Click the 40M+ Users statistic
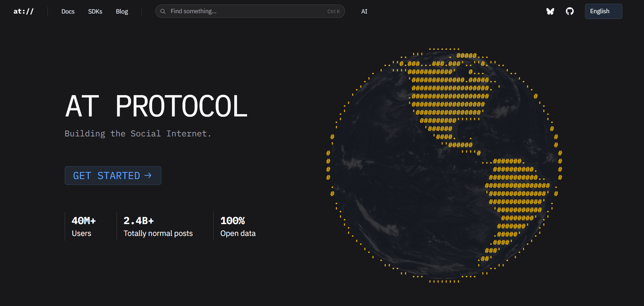Screen dimensions: 644x306 tap(84, 226)
